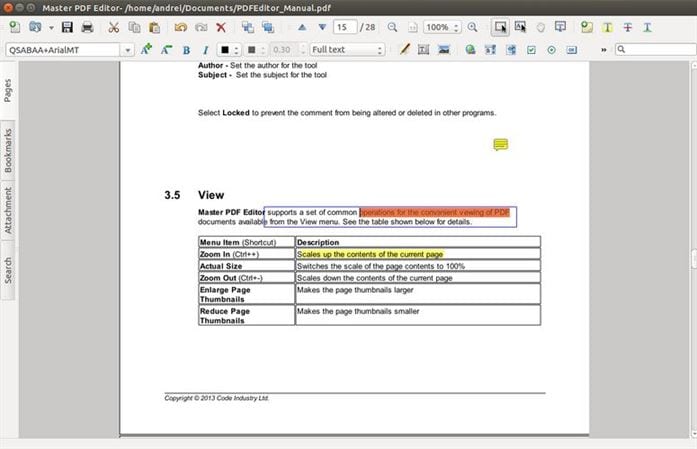Click yellow highlighted 'Scales up the contents' text
The width and height of the screenshot is (697, 449).
click(x=370, y=254)
